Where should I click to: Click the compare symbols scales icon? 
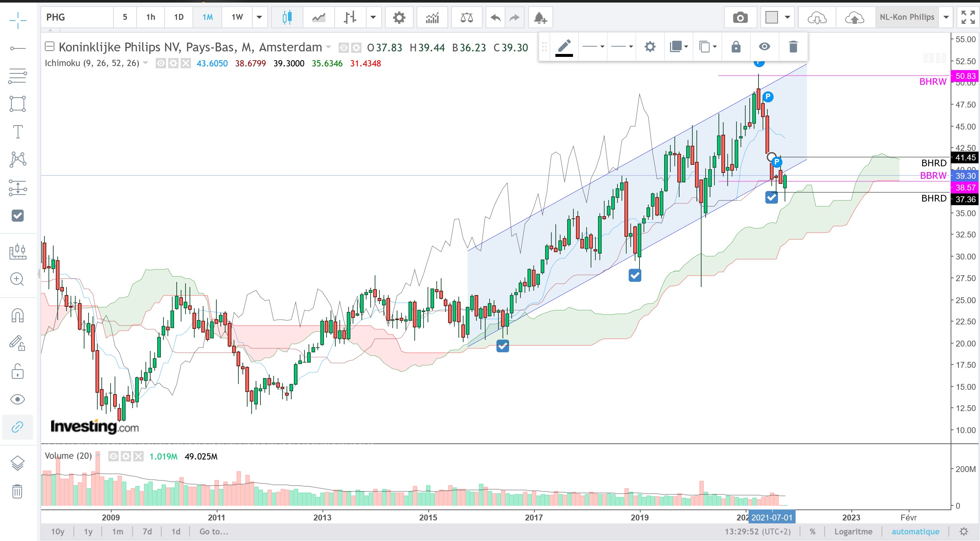click(x=466, y=18)
